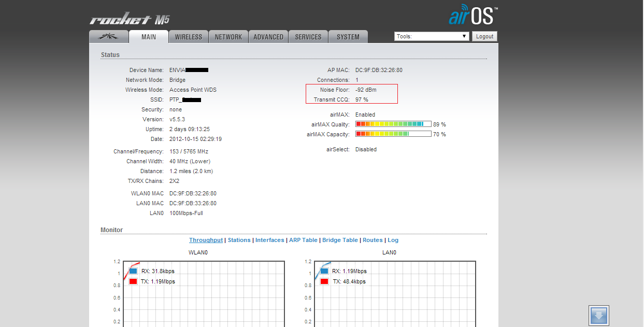Screen dimensions: 644x327
Task: Click the airMAX Quality bar
Action: tap(393, 124)
